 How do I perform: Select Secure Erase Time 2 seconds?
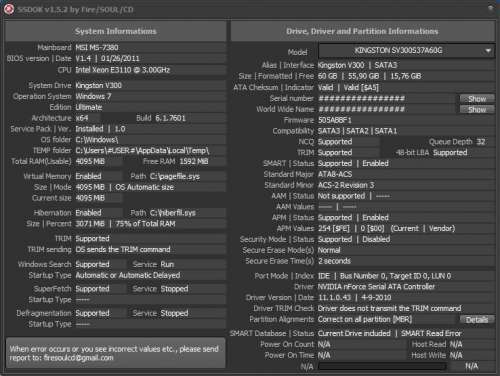(334, 261)
